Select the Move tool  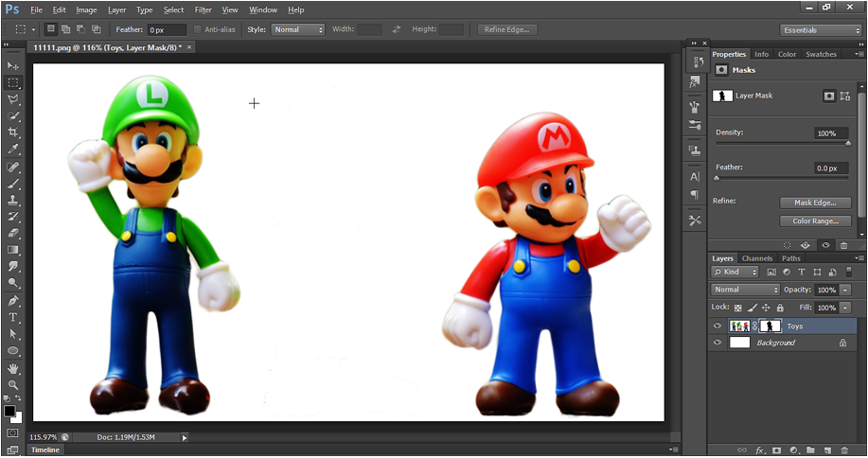12,66
